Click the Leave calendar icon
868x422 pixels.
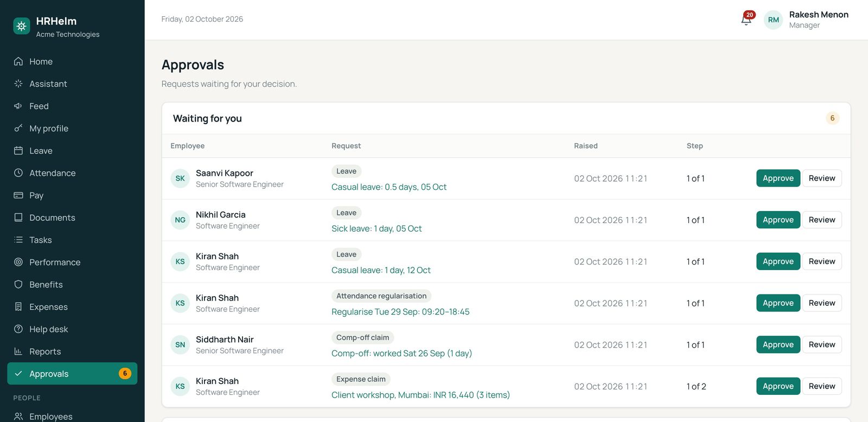18,150
